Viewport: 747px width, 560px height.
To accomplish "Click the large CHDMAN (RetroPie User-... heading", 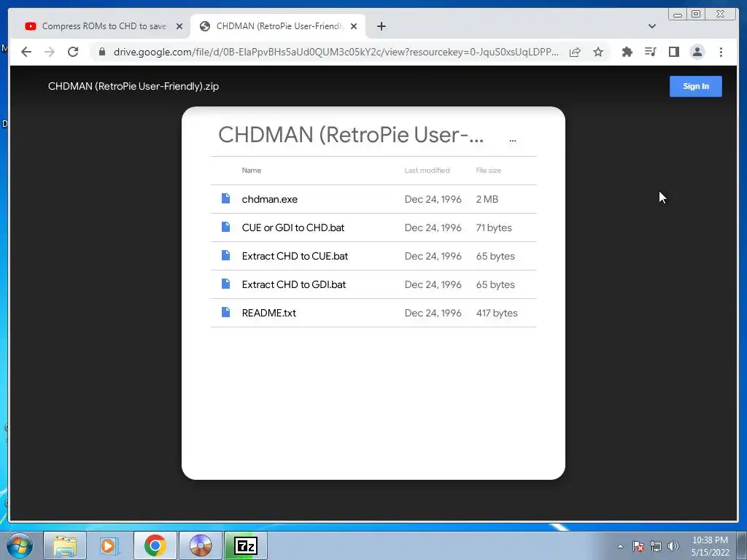I will (351, 135).
